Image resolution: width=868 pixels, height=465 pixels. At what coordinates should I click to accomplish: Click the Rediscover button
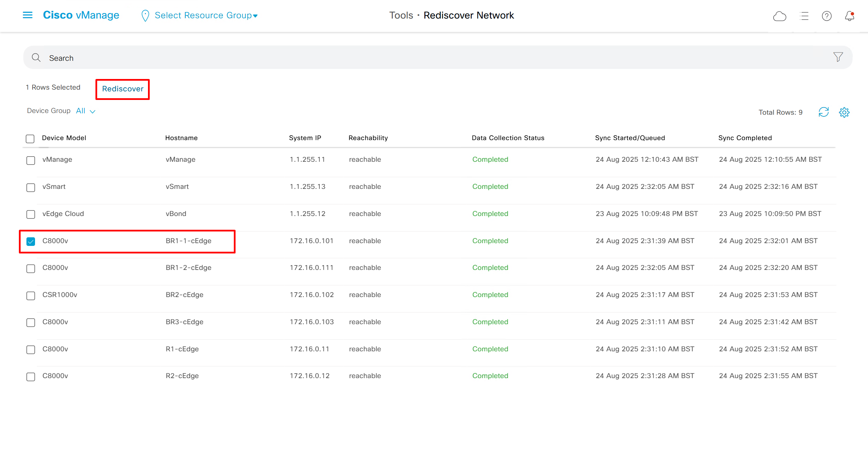[x=123, y=89]
